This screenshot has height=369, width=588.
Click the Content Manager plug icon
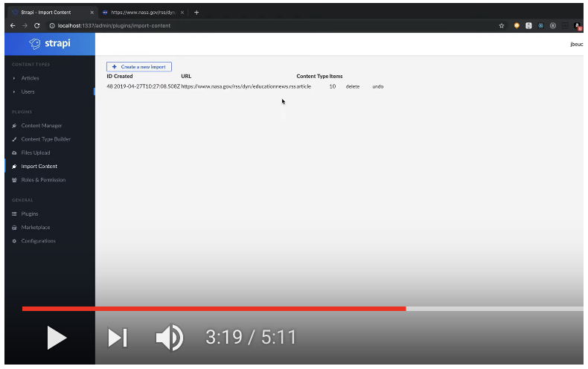14,126
